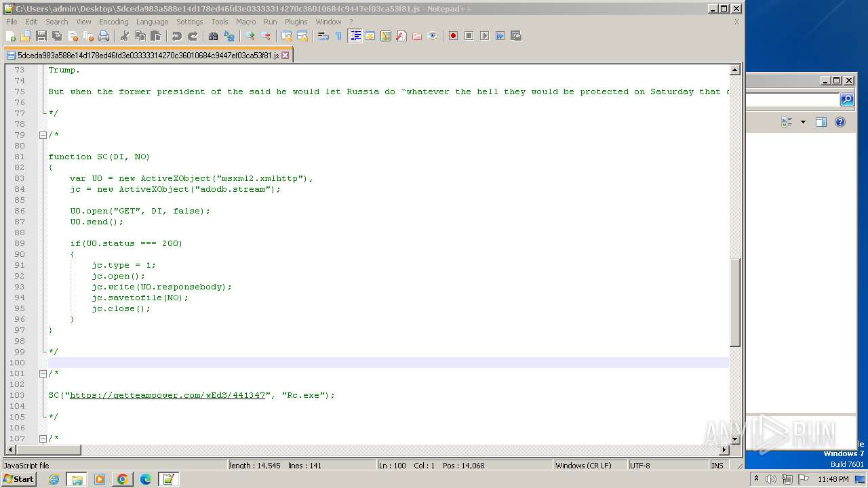This screenshot has width=868, height=488.
Task: Click the close X at the menu bar's right end
Action: coord(736,22)
